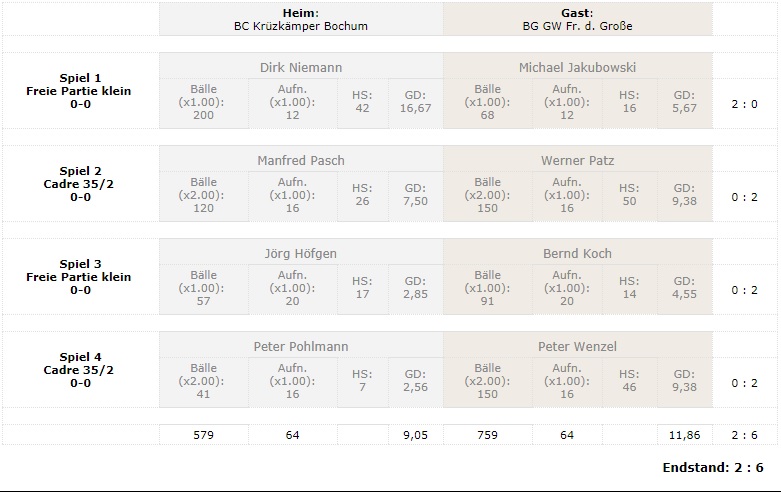
Task: Open Peter Pohlmann player entry
Action: pos(300,346)
